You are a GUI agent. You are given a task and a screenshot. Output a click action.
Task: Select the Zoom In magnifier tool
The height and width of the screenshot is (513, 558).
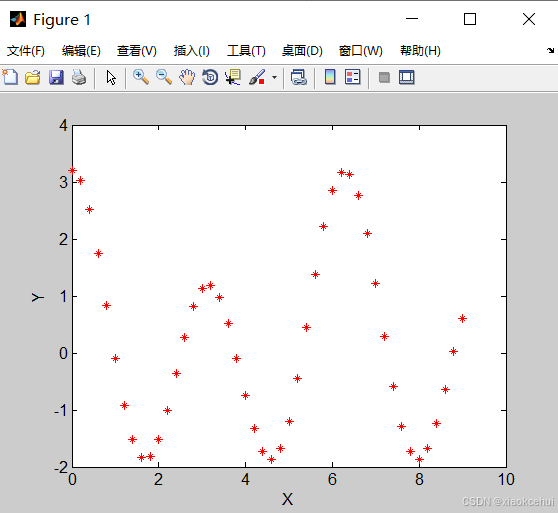(141, 77)
